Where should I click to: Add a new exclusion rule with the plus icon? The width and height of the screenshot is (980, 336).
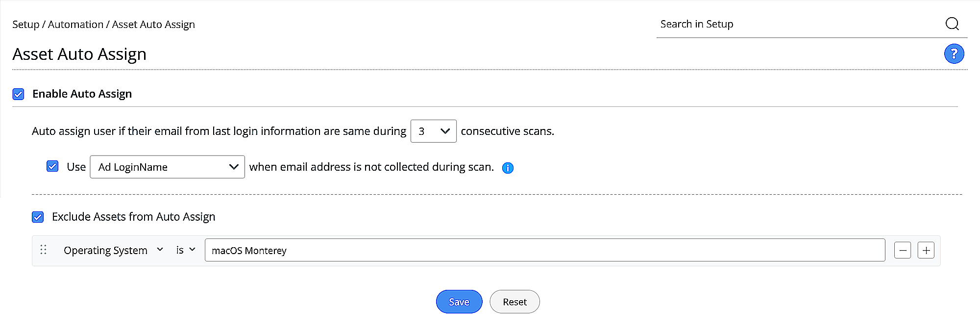(x=926, y=250)
